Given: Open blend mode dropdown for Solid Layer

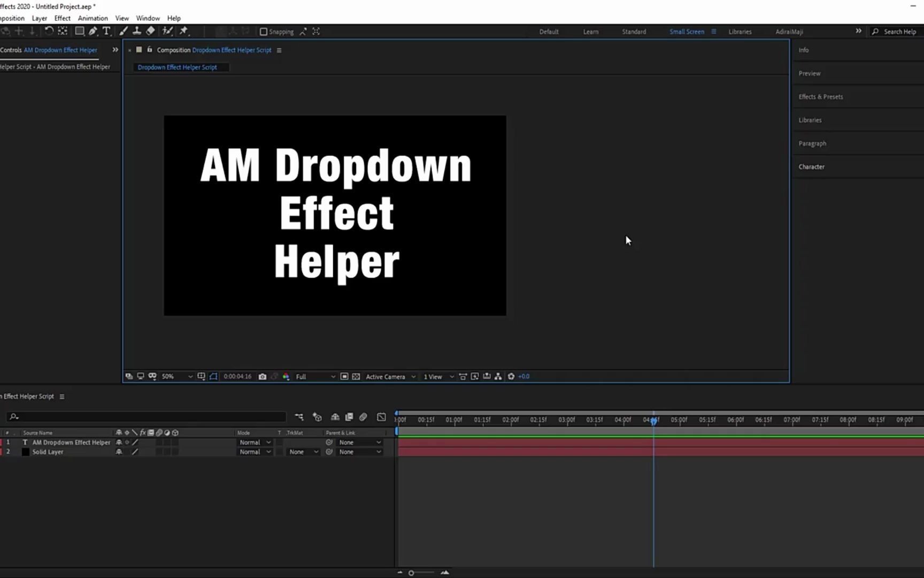Looking at the screenshot, I should [255, 452].
